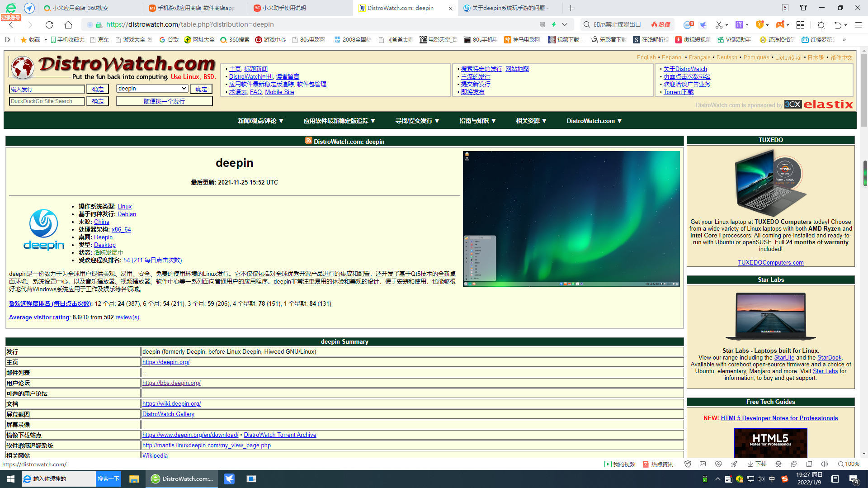Switch language to Español
Image resolution: width=868 pixels, height=488 pixels.
pyautogui.click(x=672, y=57)
